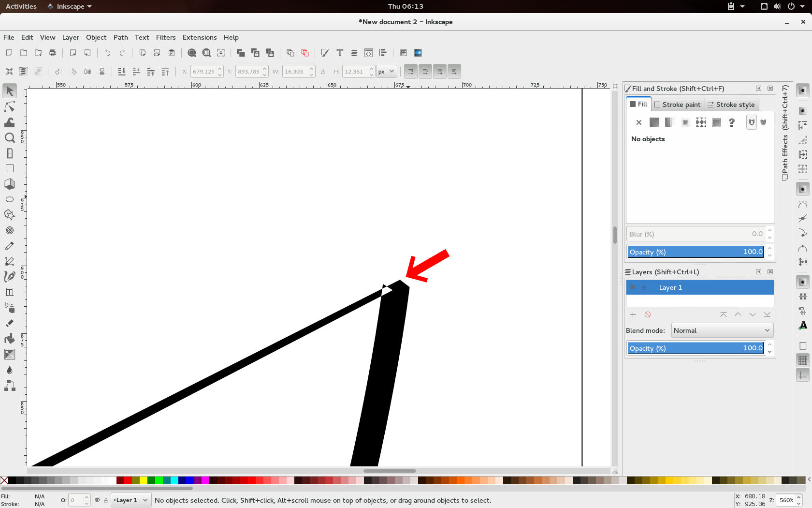Select the Calligraphy tool
Image resolution: width=812 pixels, height=508 pixels.
pyautogui.click(x=9, y=276)
